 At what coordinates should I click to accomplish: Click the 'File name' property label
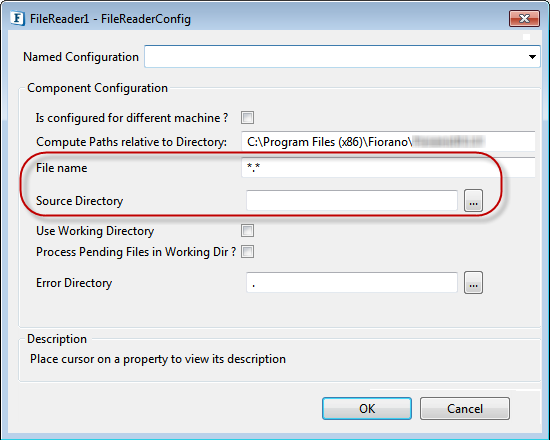pos(62,168)
